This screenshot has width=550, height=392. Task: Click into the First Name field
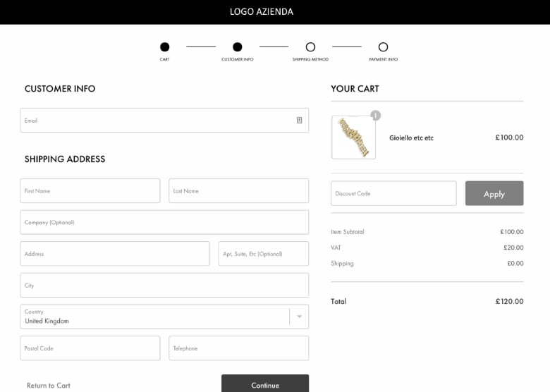point(90,191)
